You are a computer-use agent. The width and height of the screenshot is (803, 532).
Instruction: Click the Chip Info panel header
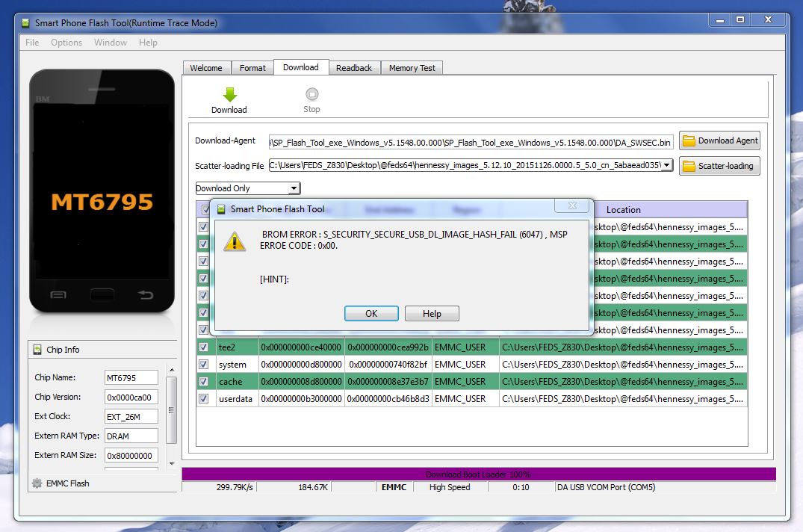(102, 350)
